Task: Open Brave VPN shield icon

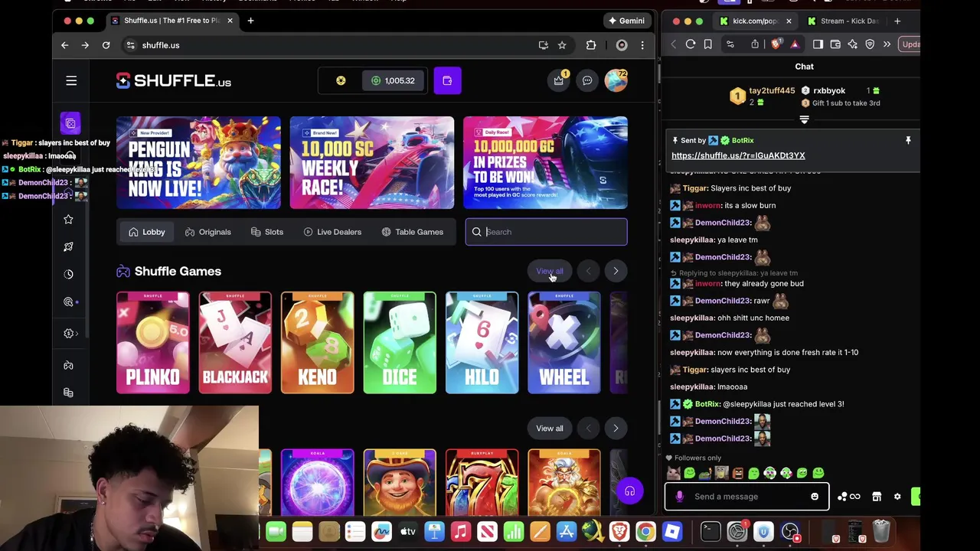Action: coord(870,44)
